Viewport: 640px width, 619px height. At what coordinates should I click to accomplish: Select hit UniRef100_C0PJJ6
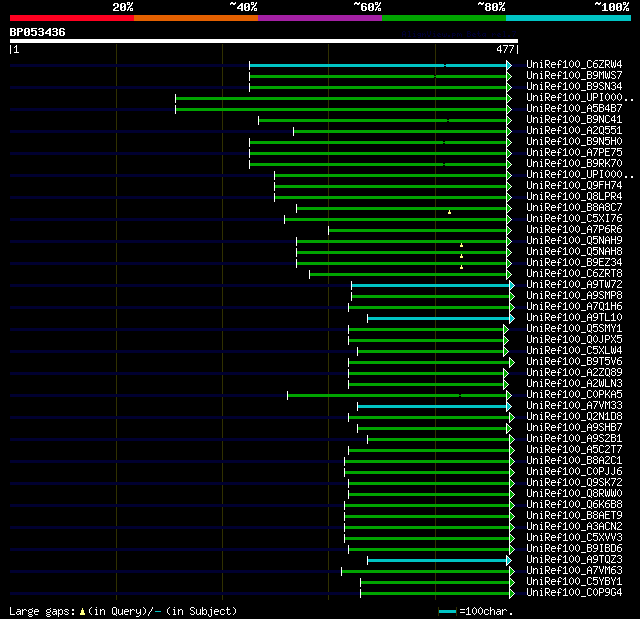tap(574, 472)
